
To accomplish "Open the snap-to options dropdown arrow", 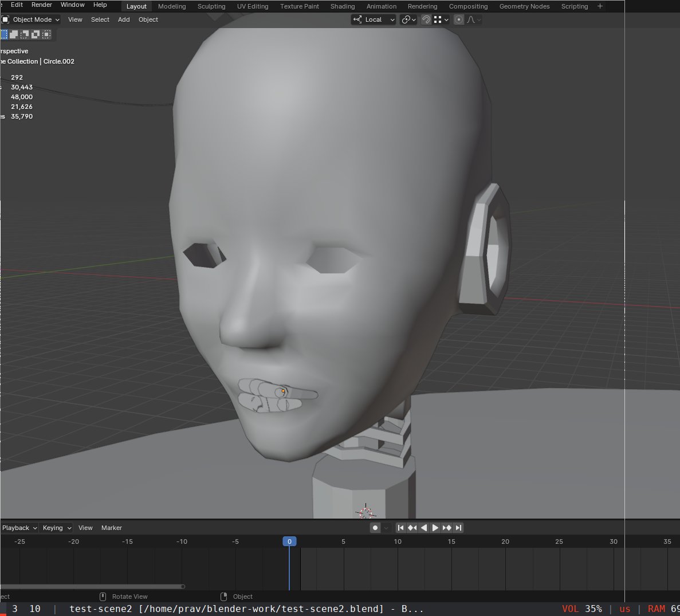I will coord(447,19).
